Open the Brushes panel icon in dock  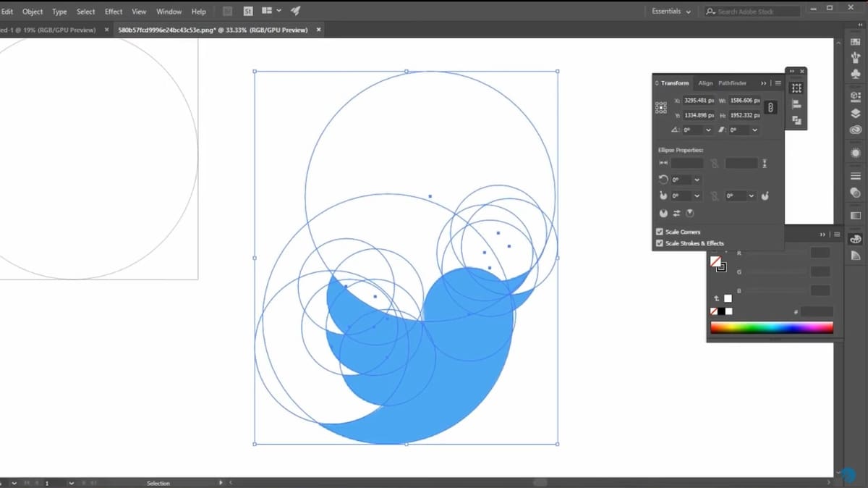(856, 57)
